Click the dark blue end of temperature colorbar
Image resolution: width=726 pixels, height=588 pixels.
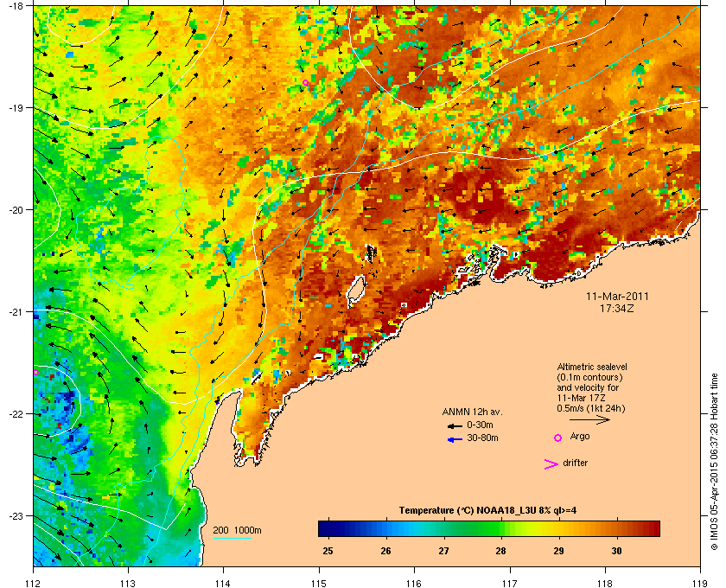click(x=324, y=528)
